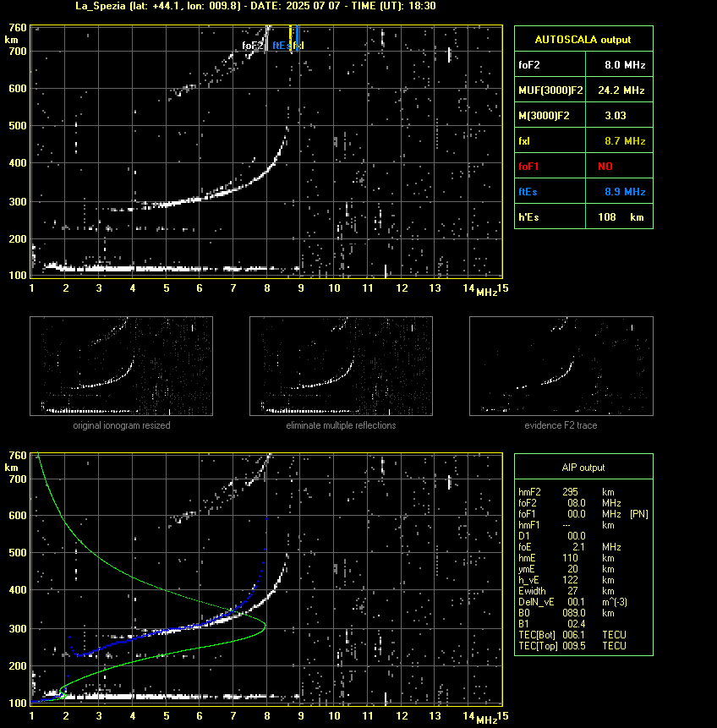Click the foF2 marker label on top ionogram
The image size is (717, 728).
[x=253, y=46]
